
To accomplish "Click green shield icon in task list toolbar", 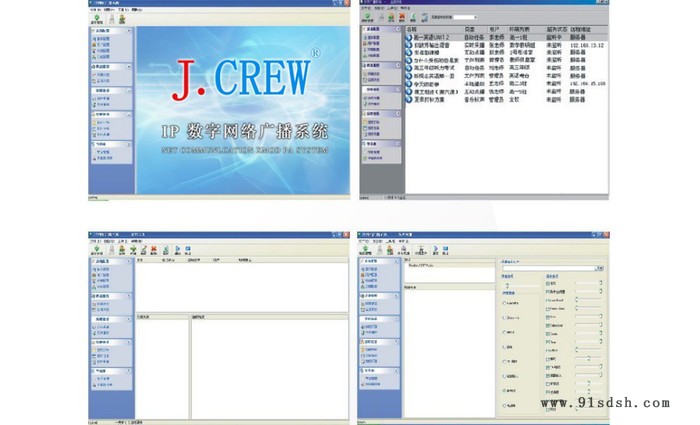I will pyautogui.click(x=367, y=17).
